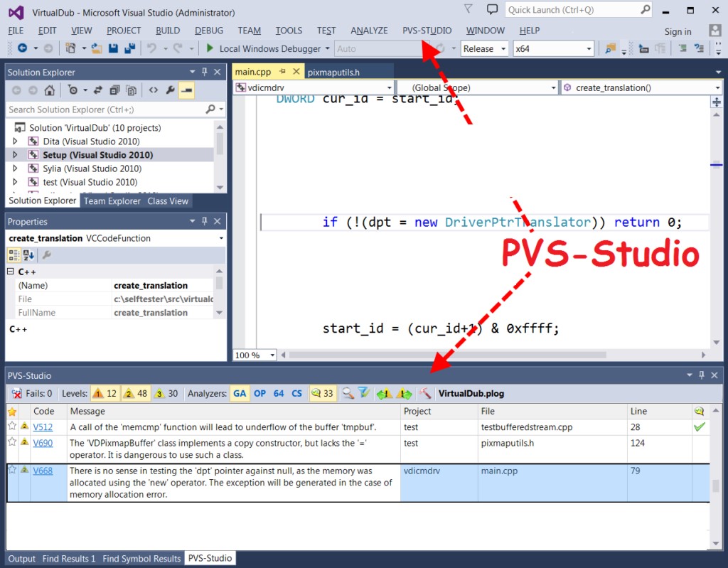Screen dimensions: 728x568
Task: Jump to previous PVS-Studio warning
Action: click(385, 394)
